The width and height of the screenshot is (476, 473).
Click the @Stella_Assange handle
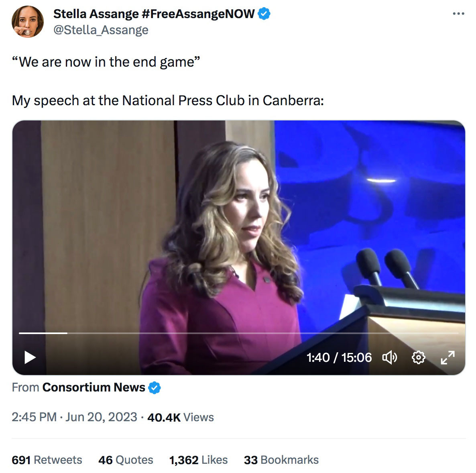pos(101,29)
